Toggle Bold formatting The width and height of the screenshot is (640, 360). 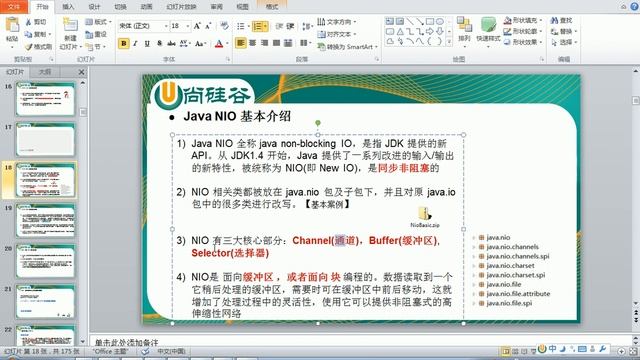click(124, 43)
